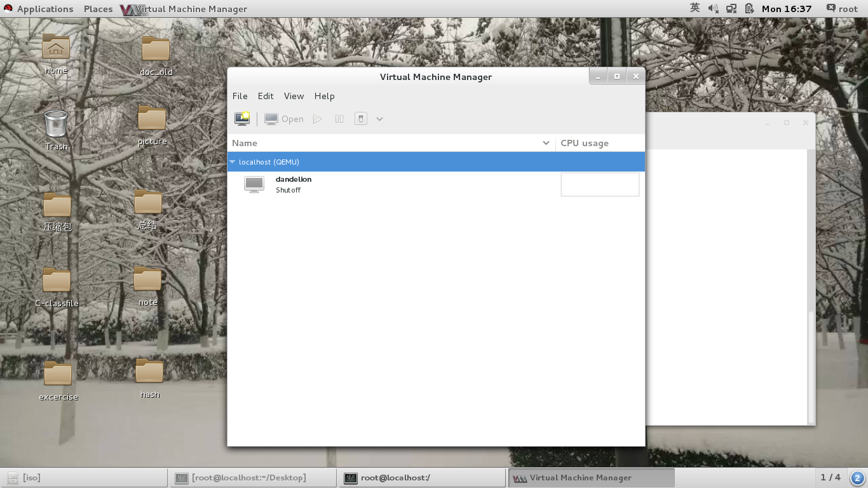
Task: Click the Pause VM toolbar icon
Action: pos(339,119)
